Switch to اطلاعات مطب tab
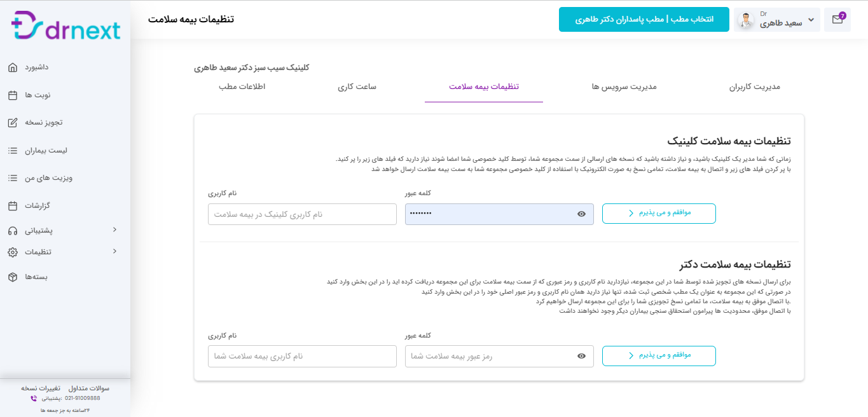 click(242, 86)
